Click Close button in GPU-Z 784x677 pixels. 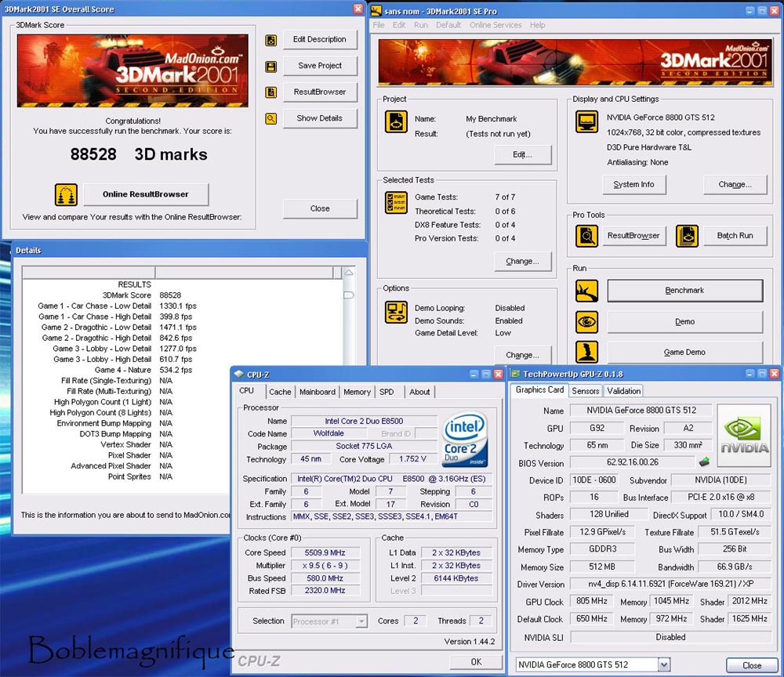click(x=752, y=665)
